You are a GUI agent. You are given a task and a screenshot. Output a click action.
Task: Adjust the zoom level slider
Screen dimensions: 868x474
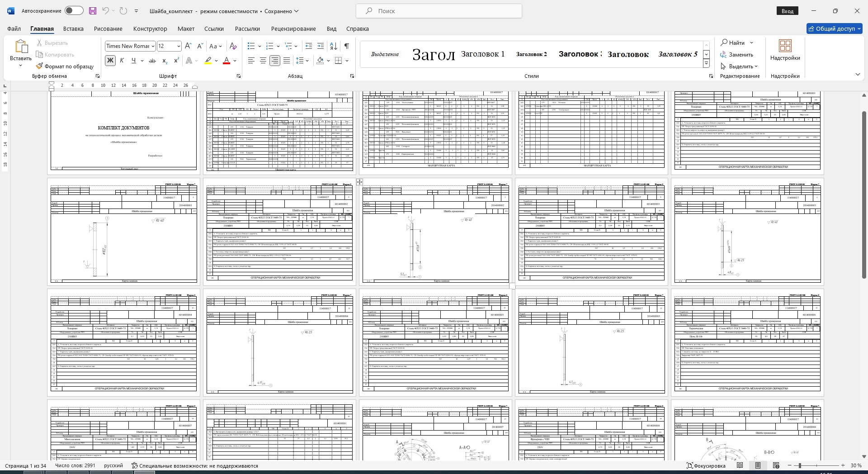coord(799,465)
